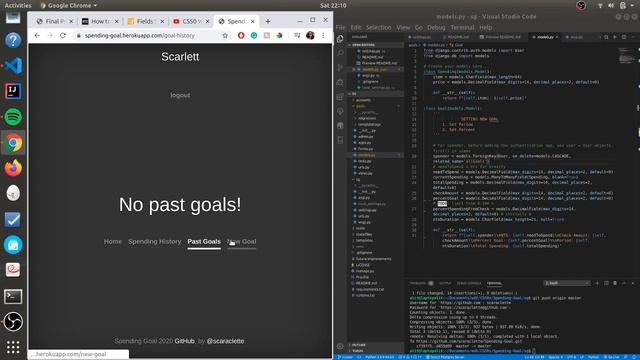Open the terminal shell selector dropdown
Image resolution: width=640 pixels, height=360 pixels.
[x=567, y=283]
